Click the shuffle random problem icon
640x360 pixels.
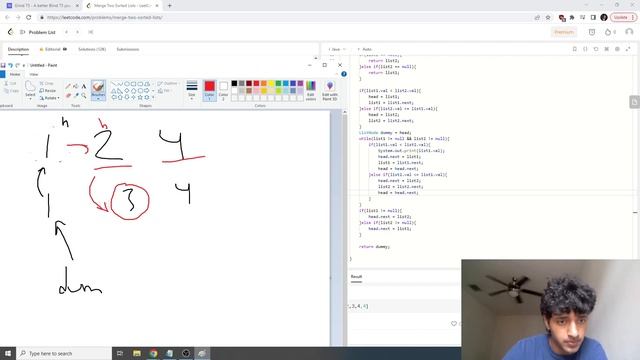pyautogui.click(x=91, y=32)
